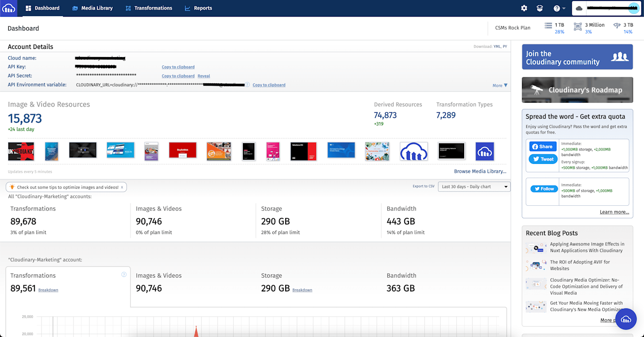Open the orange 'cm' logo thumbnail

(x=219, y=151)
